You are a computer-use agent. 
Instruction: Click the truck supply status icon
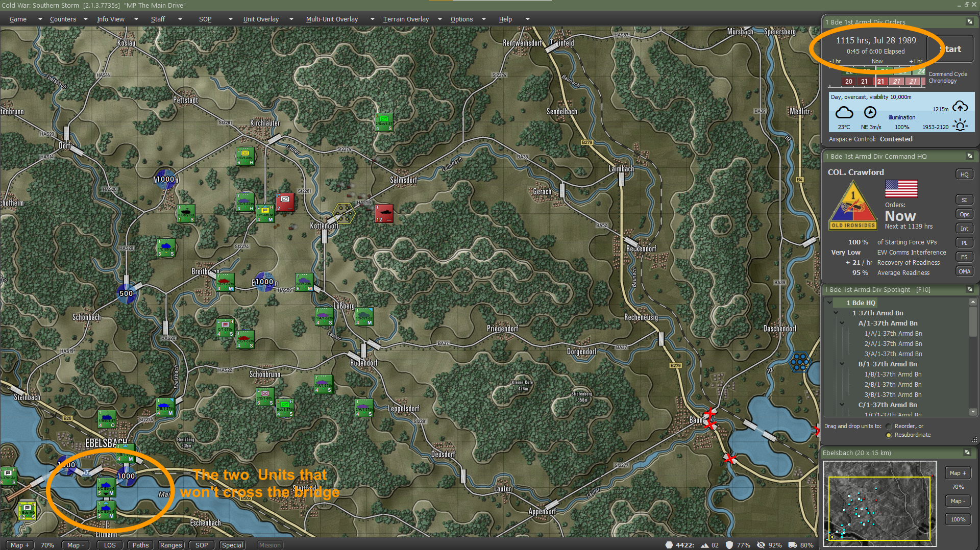792,545
